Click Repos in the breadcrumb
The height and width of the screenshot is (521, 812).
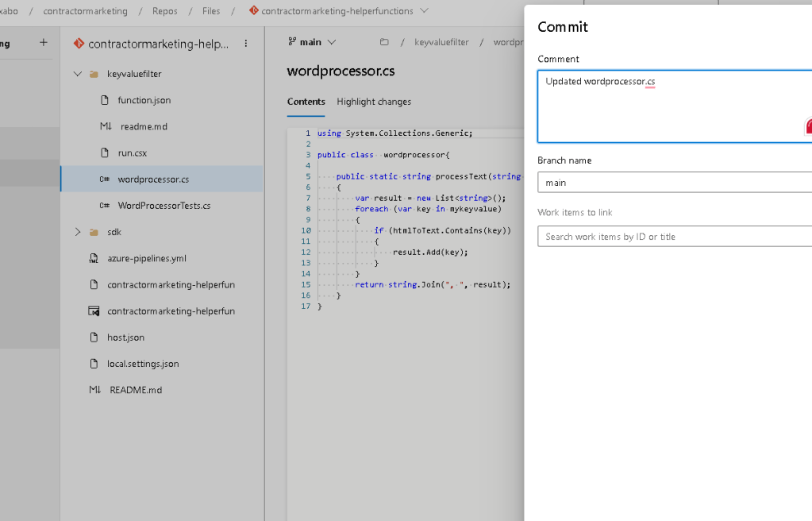click(x=164, y=11)
